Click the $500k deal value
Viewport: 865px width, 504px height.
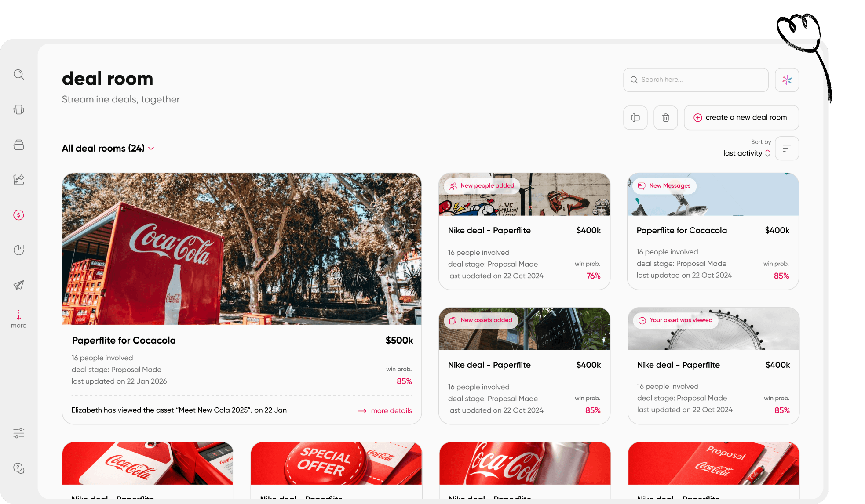coord(399,341)
